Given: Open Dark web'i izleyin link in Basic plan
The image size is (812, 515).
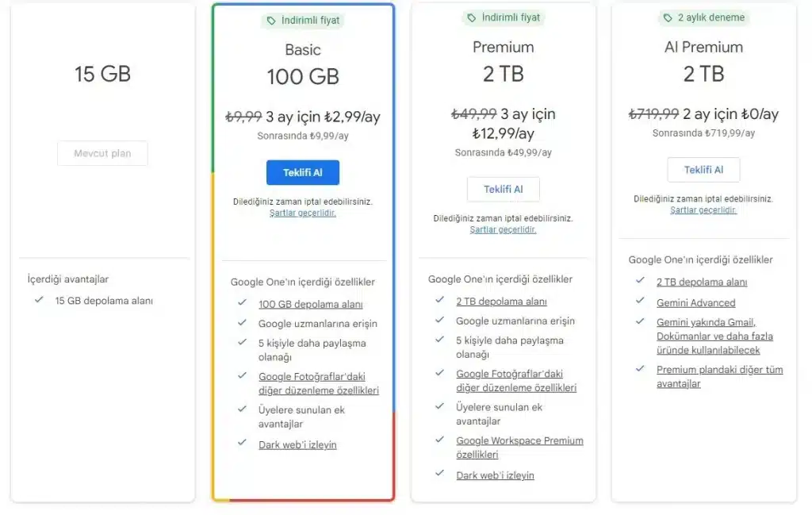Looking at the screenshot, I should pos(297,444).
